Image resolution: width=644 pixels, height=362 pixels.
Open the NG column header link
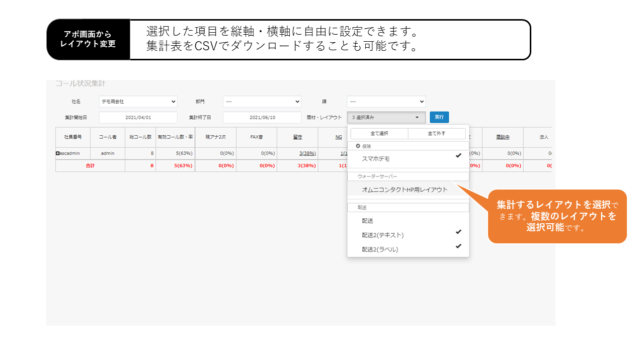(x=339, y=137)
